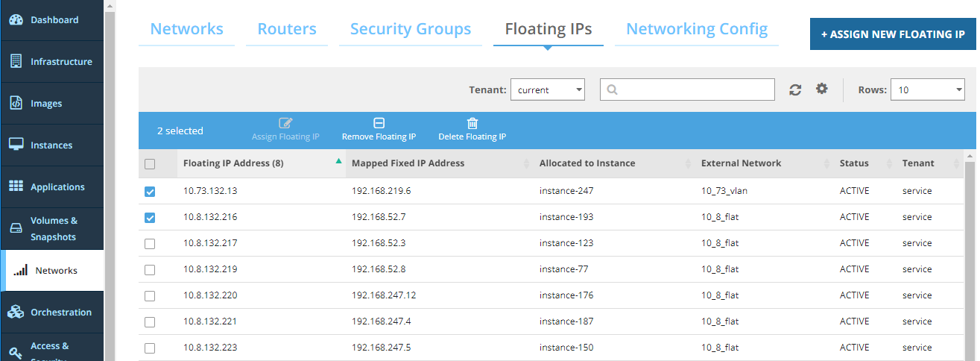Click the Applications grid icon
Viewport: 980px width, 361px height.
[16, 186]
